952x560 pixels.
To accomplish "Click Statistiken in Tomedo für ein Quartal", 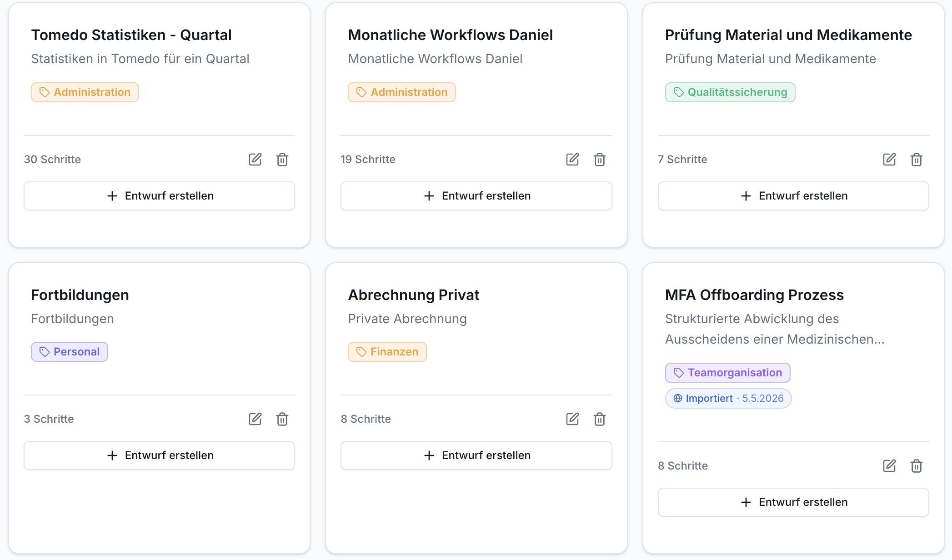I will click(140, 59).
